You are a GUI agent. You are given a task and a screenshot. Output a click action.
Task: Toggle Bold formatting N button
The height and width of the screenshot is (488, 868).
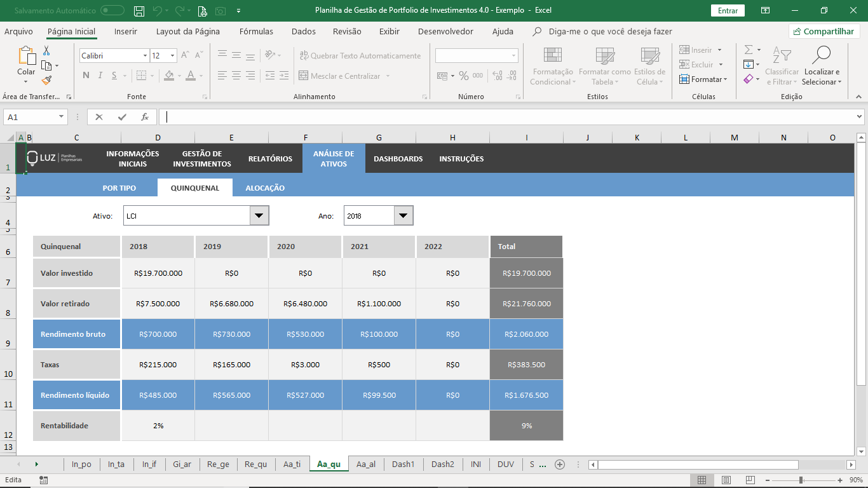tap(86, 76)
